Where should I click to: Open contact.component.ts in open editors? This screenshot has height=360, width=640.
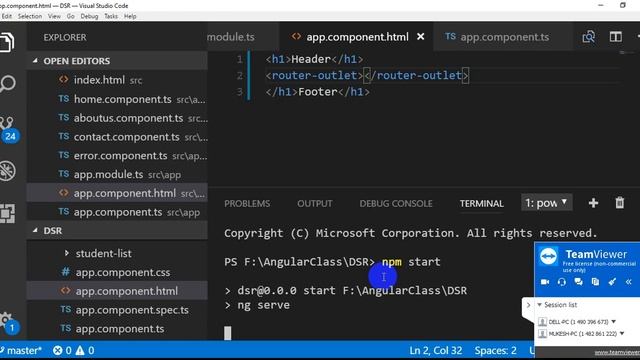point(117,137)
